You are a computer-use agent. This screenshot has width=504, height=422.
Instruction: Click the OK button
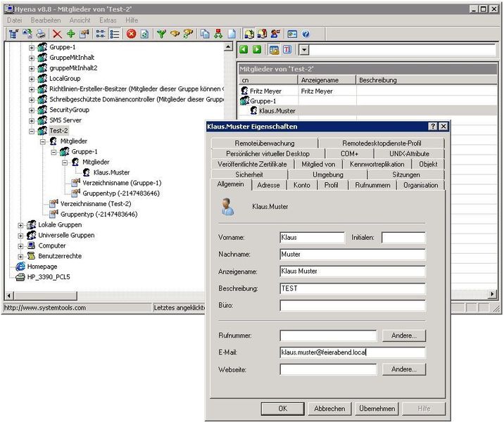click(282, 409)
